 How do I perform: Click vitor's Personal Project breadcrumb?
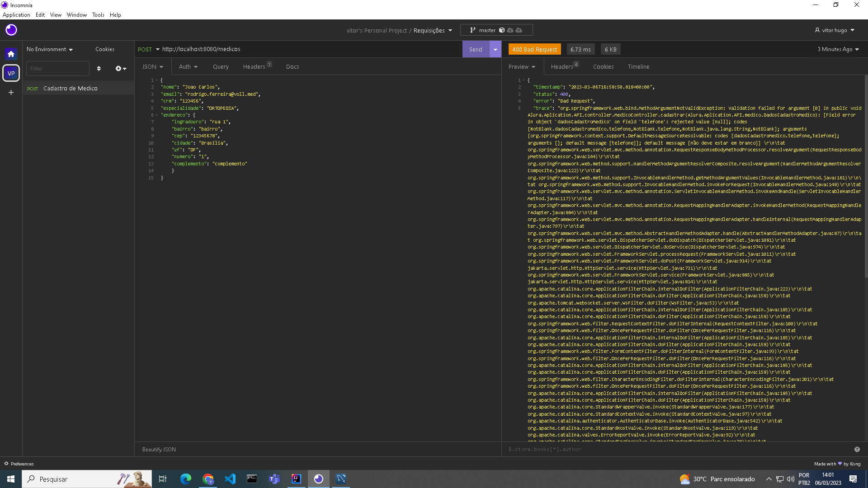377,30
